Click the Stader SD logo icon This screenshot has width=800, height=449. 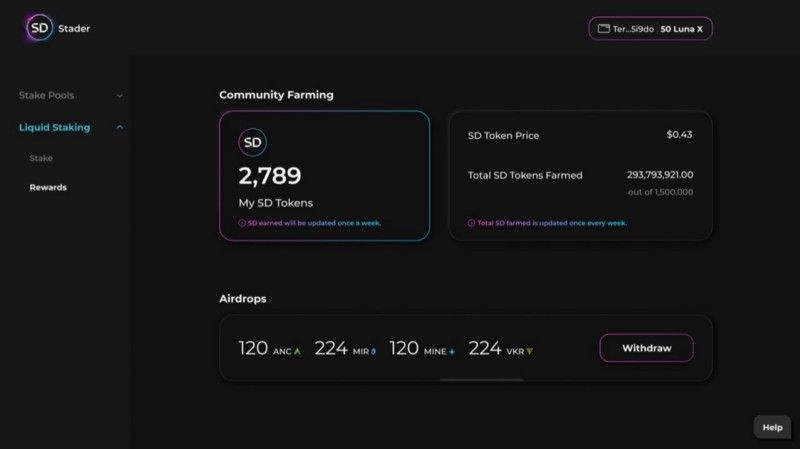pos(39,28)
